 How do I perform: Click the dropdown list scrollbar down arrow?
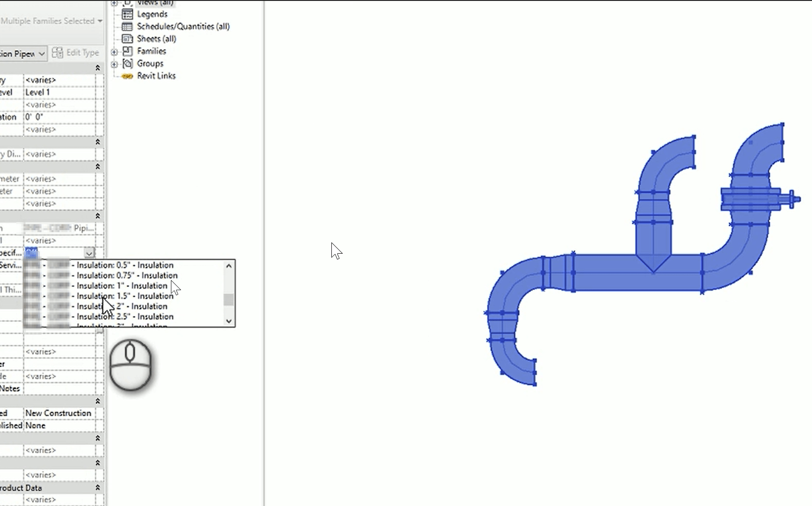[229, 321]
